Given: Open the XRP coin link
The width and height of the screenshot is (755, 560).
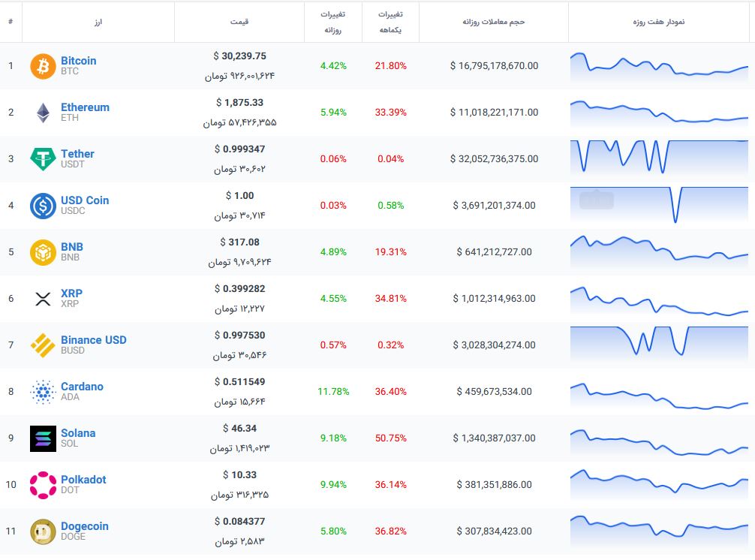Looking at the screenshot, I should (x=71, y=294).
